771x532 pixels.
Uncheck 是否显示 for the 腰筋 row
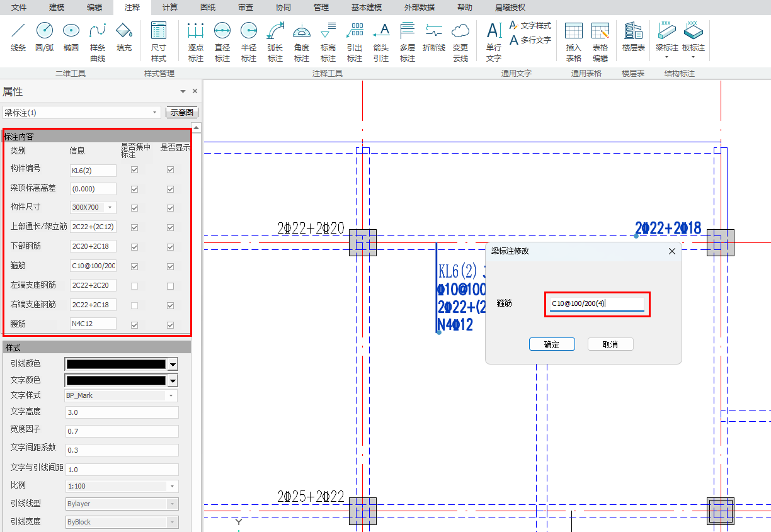tap(170, 325)
